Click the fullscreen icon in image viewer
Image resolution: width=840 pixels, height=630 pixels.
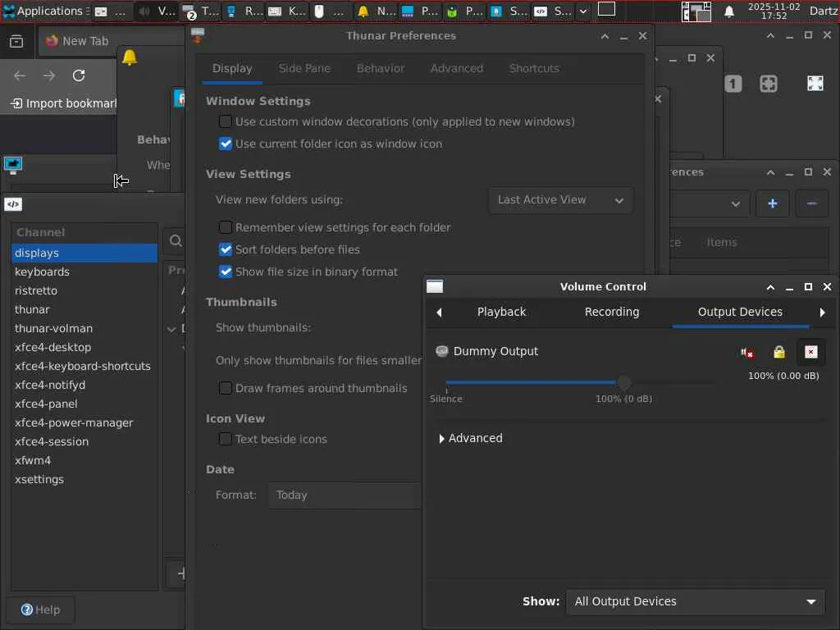[815, 84]
